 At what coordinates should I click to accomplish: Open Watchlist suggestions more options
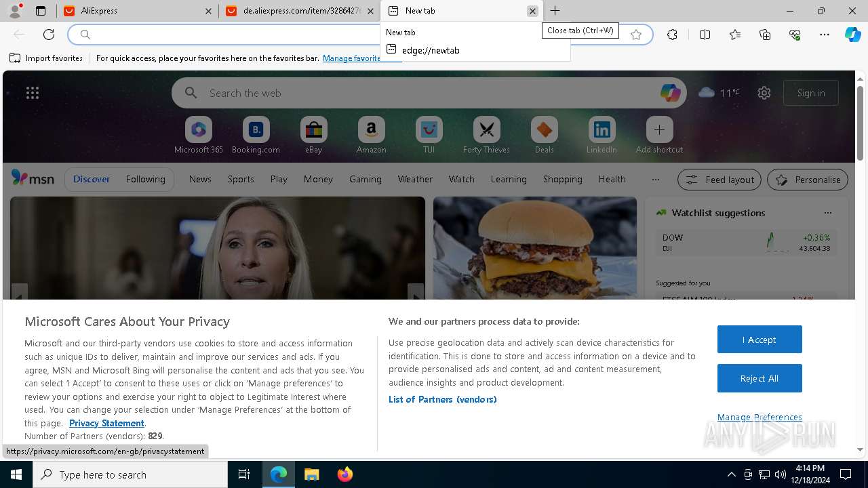828,213
